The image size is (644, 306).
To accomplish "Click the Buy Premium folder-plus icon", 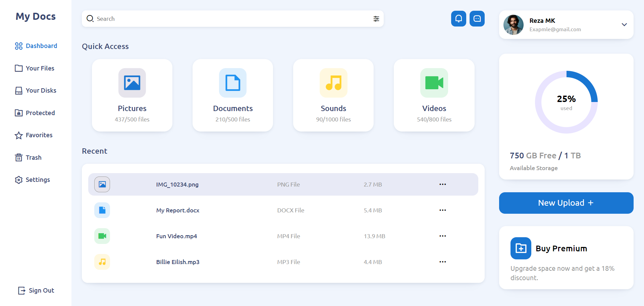I will [x=521, y=248].
